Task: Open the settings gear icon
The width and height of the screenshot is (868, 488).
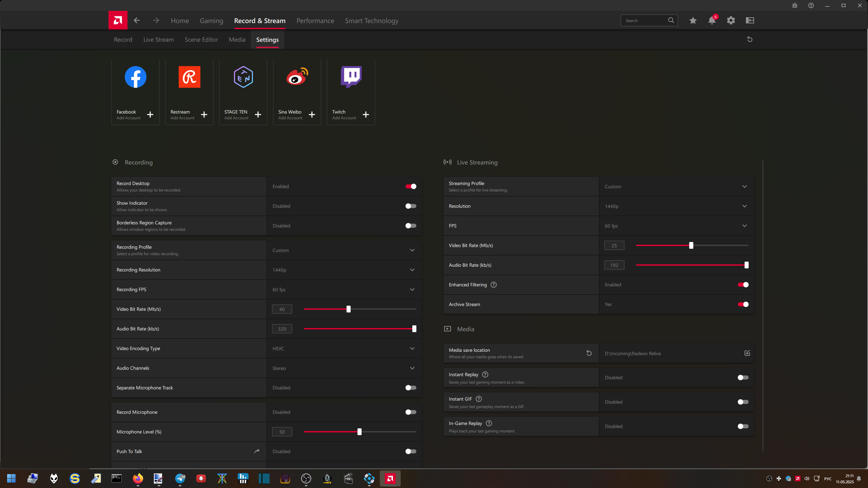Action: 731,20
